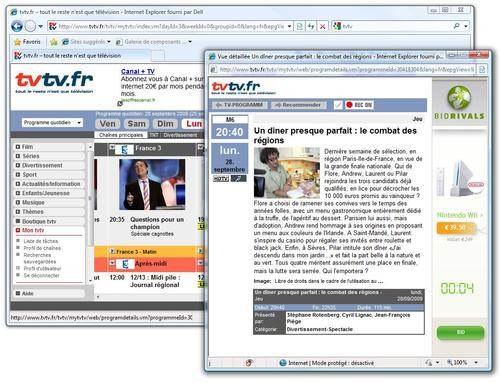Click the Recommander button
500x383 pixels.
point(298,105)
